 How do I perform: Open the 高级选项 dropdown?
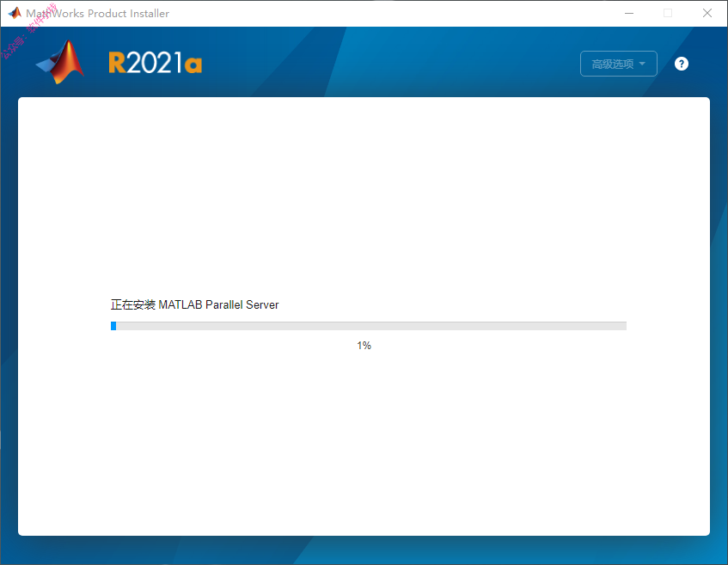coord(619,64)
